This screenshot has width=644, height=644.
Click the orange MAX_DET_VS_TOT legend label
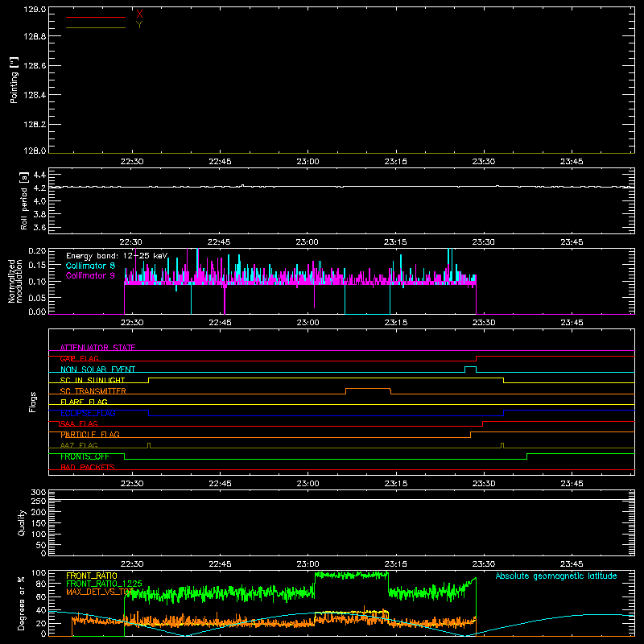[99, 592]
